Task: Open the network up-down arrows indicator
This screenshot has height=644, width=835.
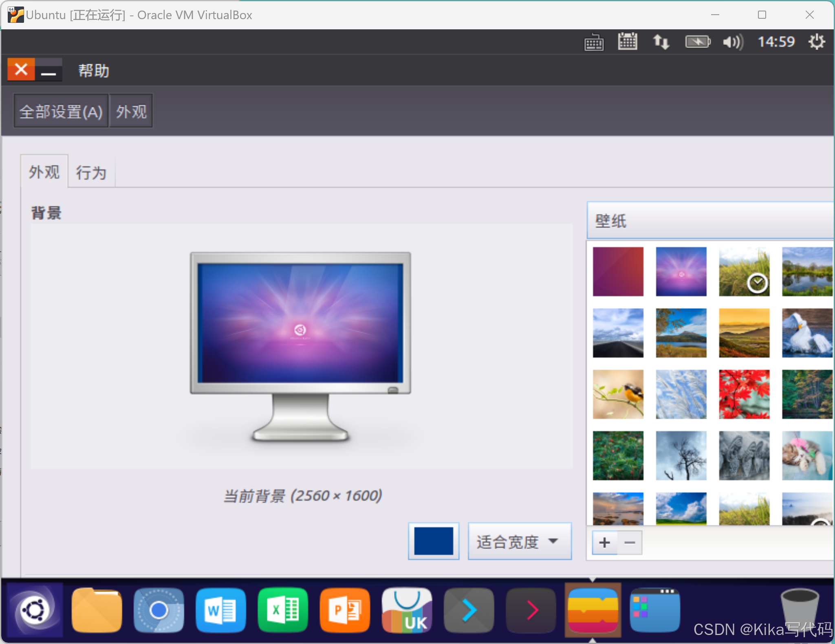Action: [661, 42]
